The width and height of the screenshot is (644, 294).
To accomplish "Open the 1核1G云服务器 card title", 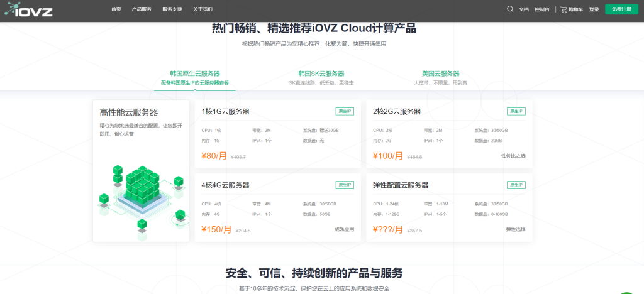I will 226,112.
